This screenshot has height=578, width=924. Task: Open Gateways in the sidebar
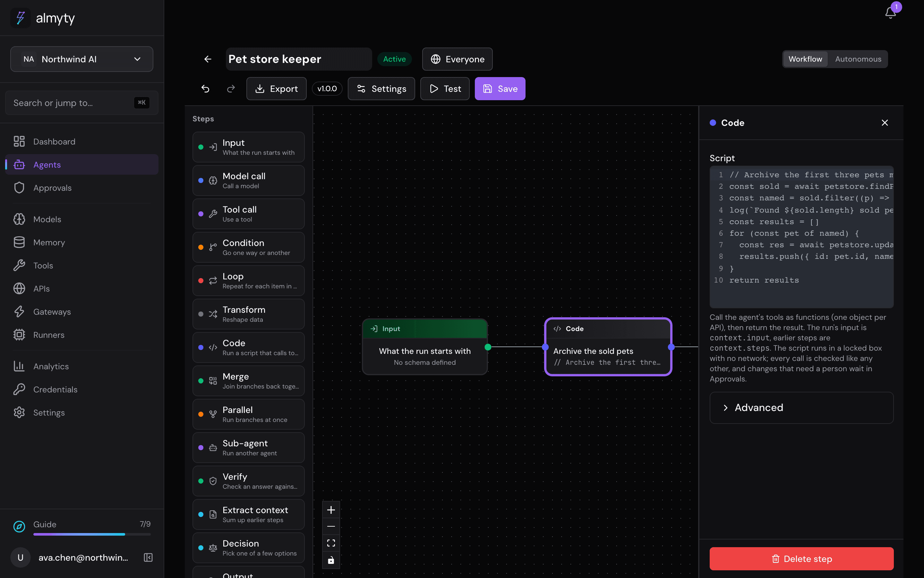tap(82, 311)
